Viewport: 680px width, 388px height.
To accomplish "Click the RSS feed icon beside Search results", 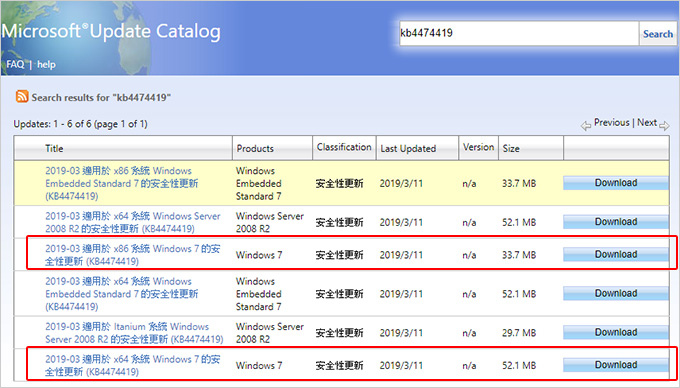I will (x=22, y=96).
